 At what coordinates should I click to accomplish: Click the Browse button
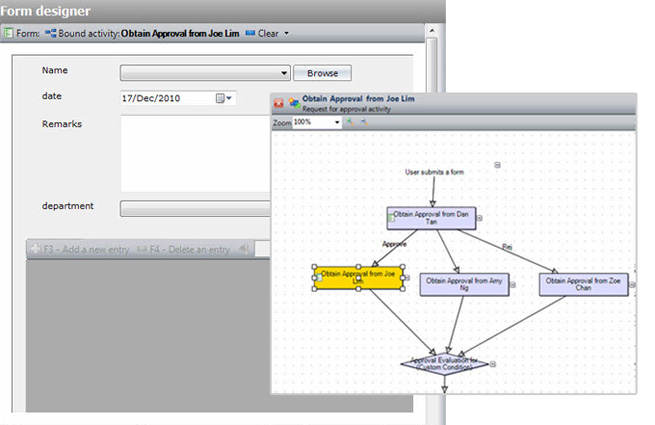coord(322,73)
